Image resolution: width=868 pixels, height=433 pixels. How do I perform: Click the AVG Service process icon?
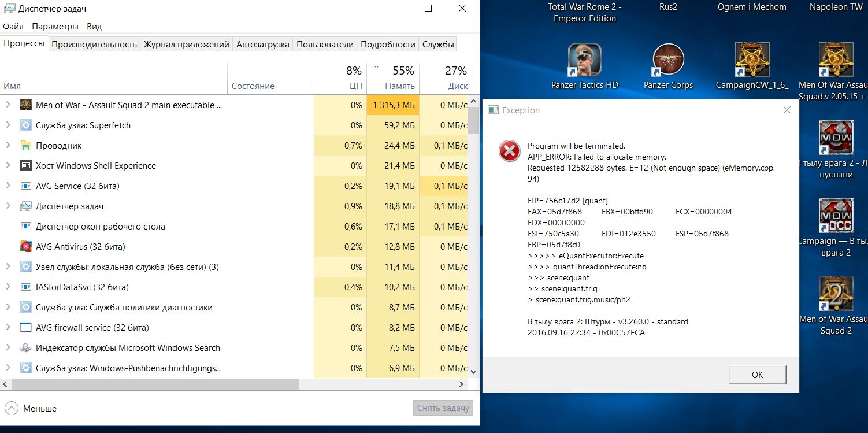26,186
